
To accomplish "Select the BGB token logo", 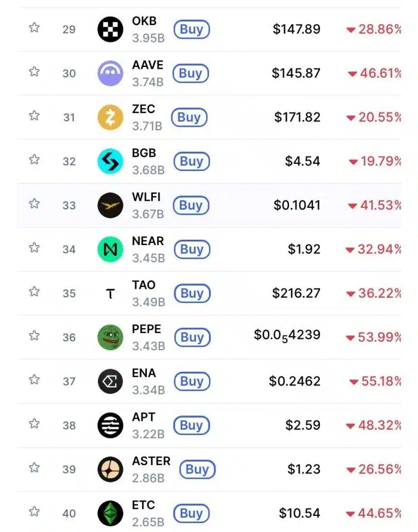I will point(110,161).
